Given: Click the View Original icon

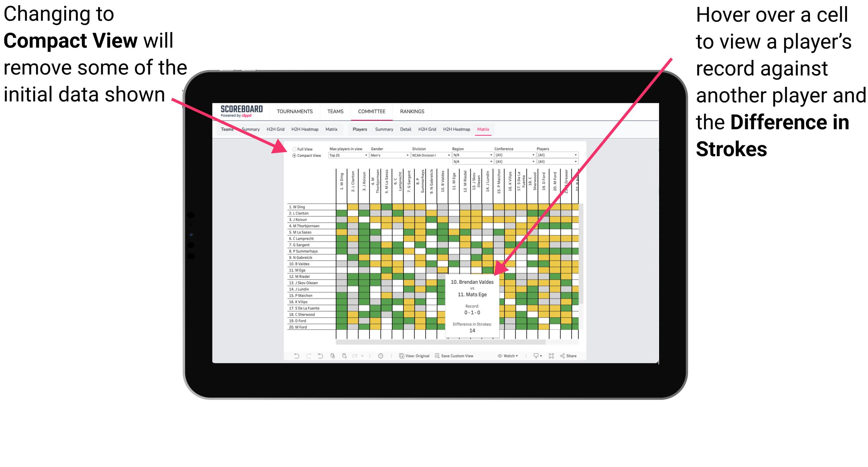Looking at the screenshot, I should click(x=401, y=355).
